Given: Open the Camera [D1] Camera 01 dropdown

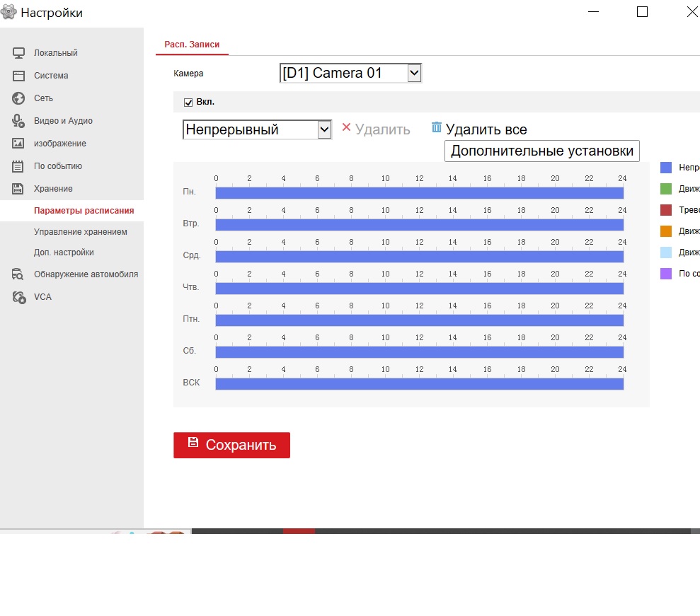Looking at the screenshot, I should pos(351,73).
